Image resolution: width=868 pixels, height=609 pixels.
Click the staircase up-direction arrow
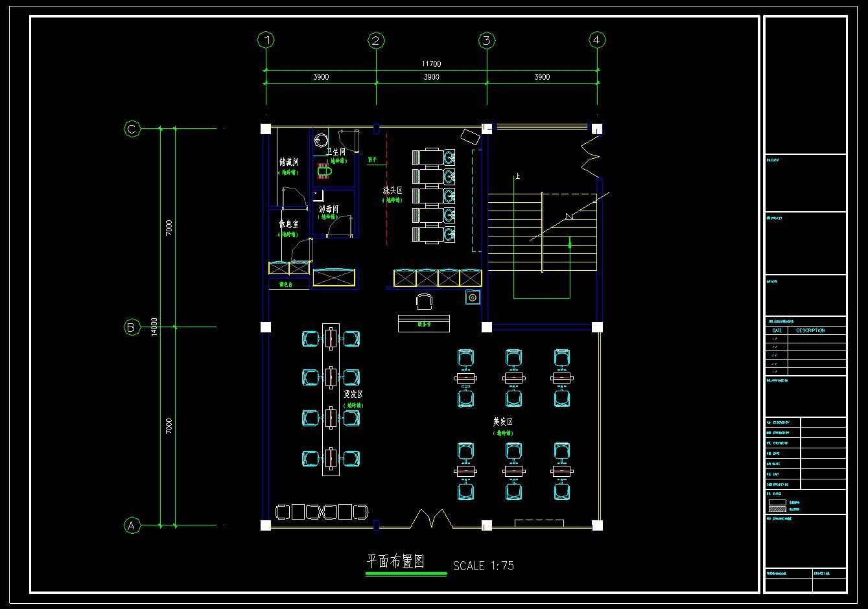(570, 244)
